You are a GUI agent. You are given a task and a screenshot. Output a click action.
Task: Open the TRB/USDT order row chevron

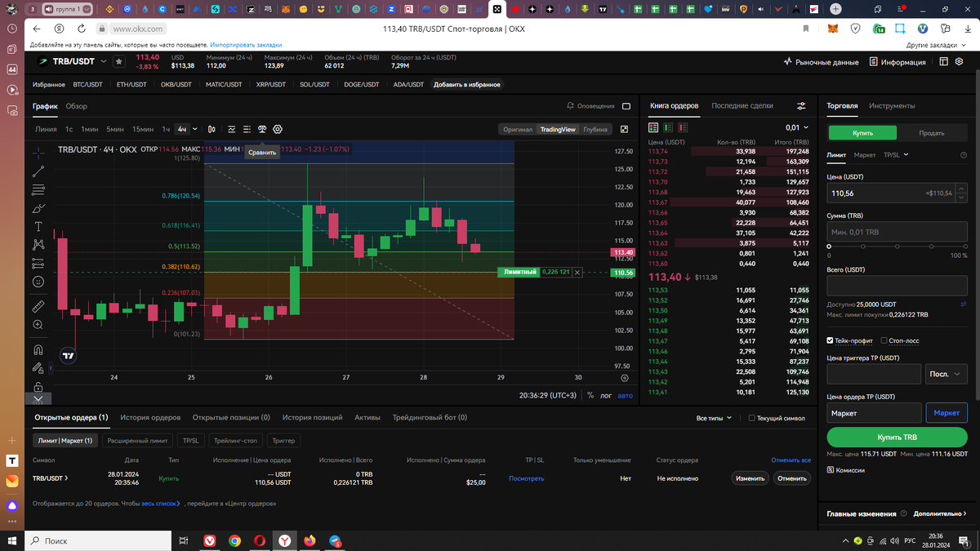(66, 478)
